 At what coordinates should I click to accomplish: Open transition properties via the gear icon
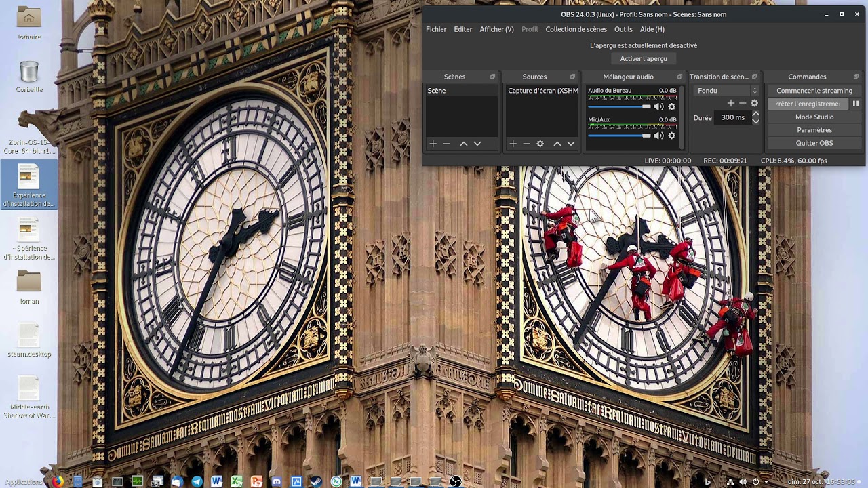pos(754,103)
